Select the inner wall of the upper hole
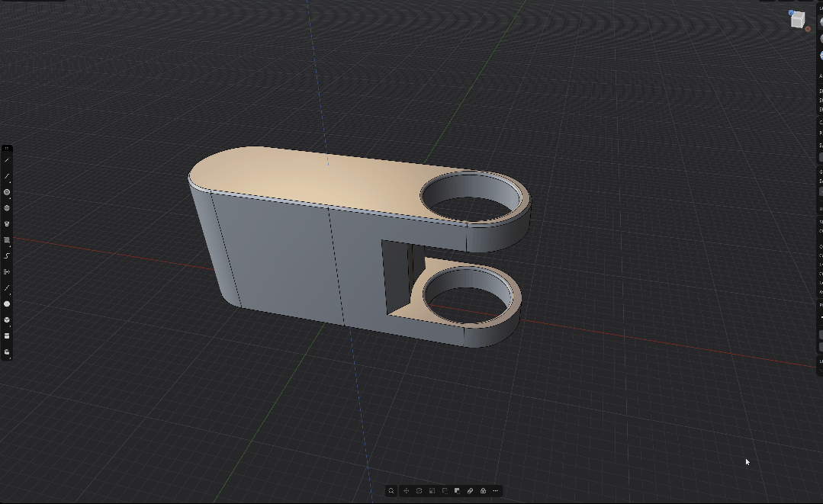This screenshot has width=823, height=504. (x=472, y=188)
